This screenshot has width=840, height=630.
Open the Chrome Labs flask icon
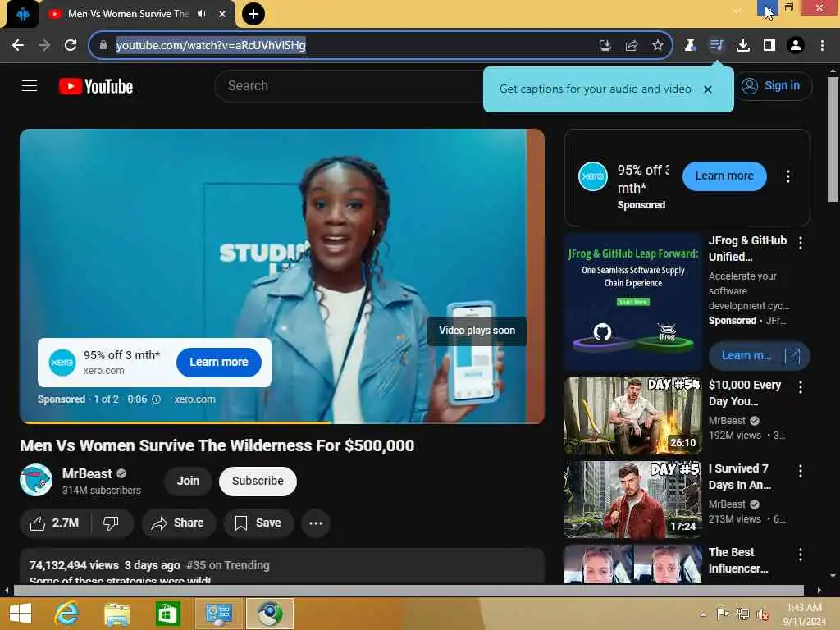(x=690, y=46)
